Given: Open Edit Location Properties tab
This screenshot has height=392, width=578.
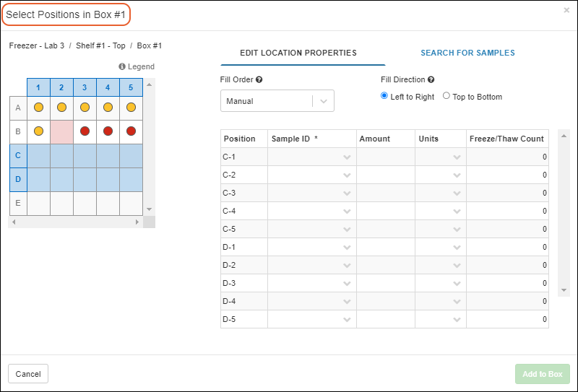Looking at the screenshot, I should (298, 53).
